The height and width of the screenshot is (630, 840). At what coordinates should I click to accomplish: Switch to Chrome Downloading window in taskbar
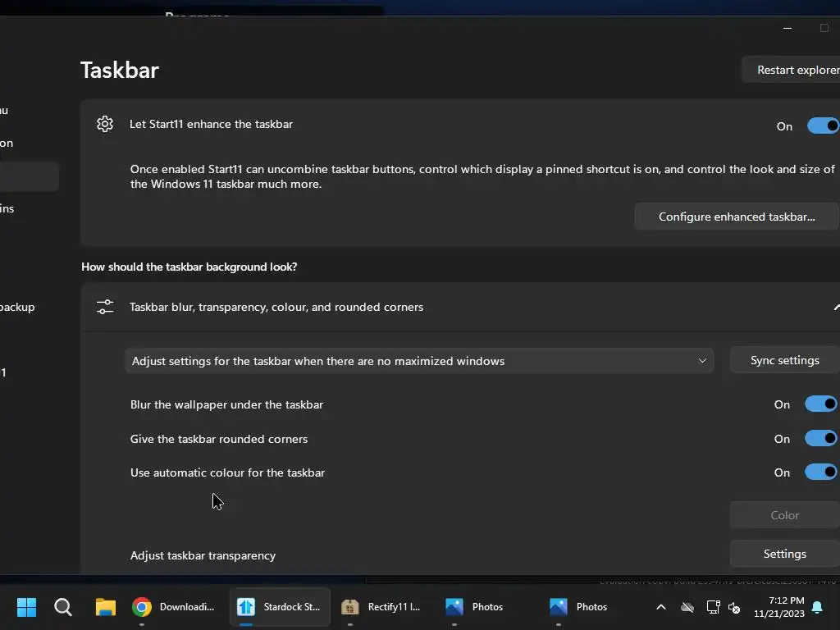click(174, 607)
